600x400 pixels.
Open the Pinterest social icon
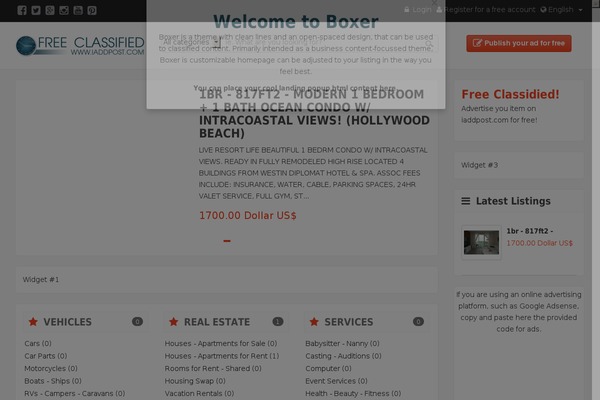pyautogui.click(x=92, y=10)
